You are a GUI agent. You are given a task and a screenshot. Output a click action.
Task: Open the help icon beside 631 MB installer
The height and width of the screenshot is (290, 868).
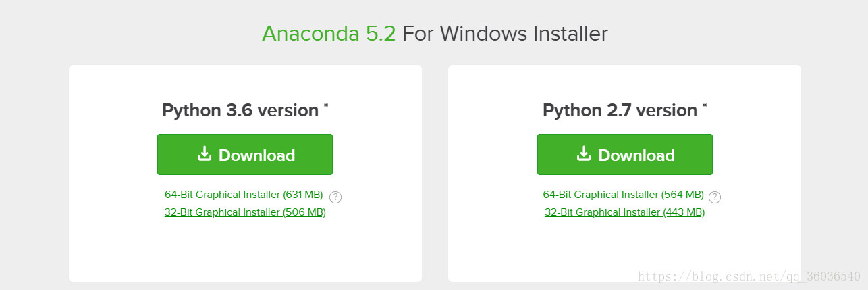335,197
